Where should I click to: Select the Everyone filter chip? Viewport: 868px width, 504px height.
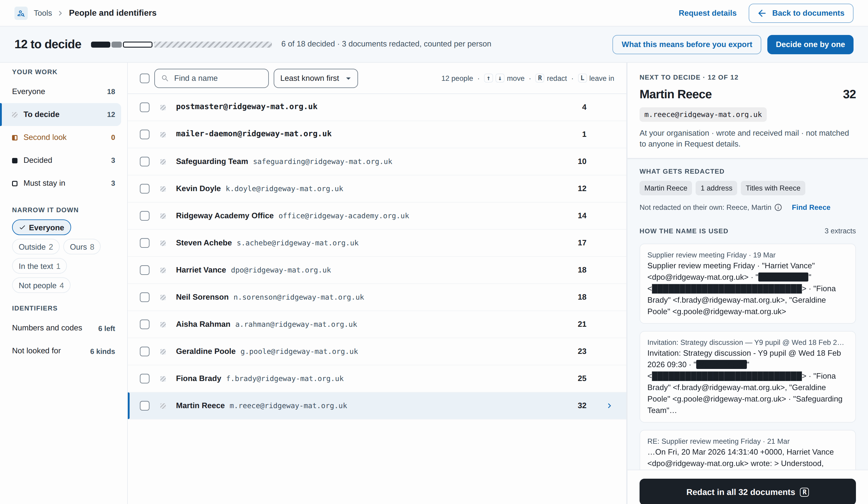tap(41, 227)
